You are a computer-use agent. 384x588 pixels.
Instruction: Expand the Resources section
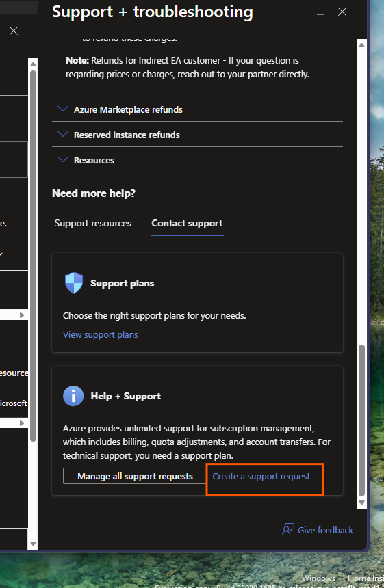[x=197, y=160]
